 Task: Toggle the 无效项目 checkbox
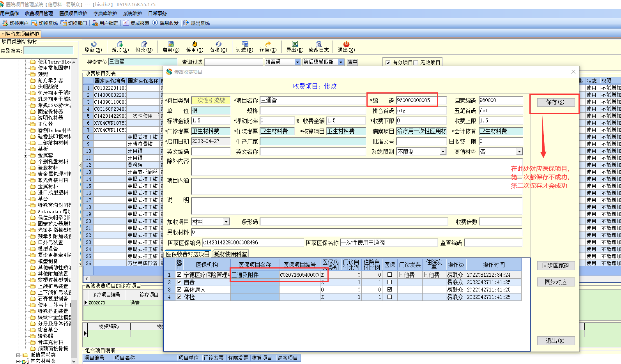tap(415, 62)
